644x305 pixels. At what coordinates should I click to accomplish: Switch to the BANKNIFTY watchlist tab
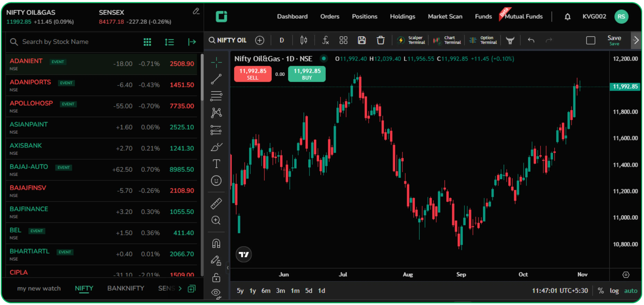point(125,288)
